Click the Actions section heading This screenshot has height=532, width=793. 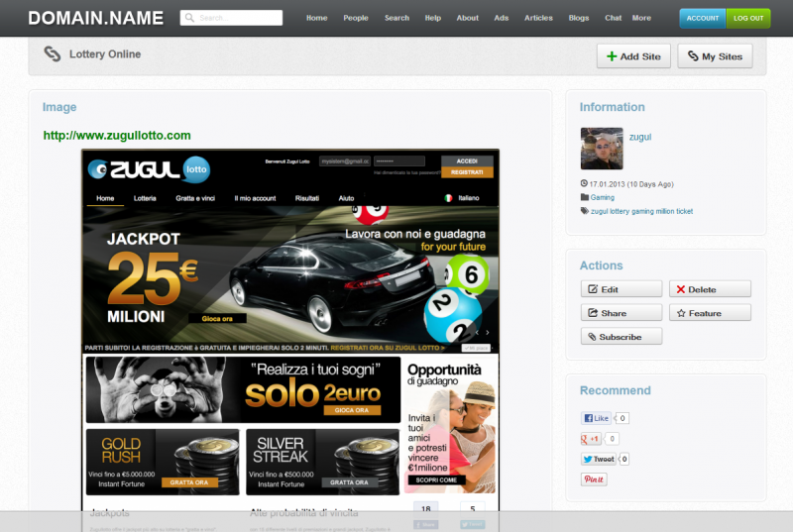tap(601, 266)
